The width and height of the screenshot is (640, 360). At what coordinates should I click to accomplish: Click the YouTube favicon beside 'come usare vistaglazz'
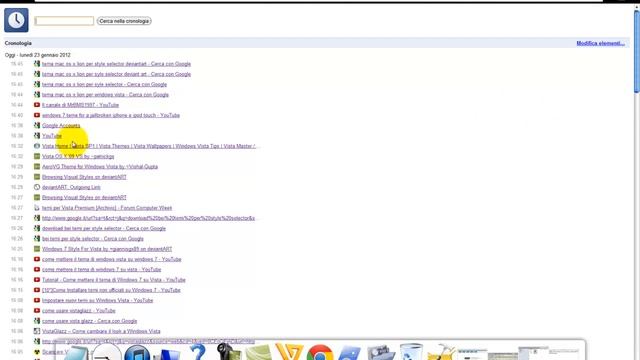37,311
